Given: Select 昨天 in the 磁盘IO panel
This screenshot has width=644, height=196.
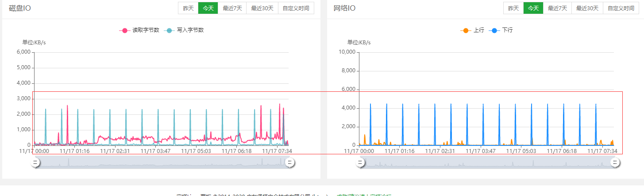Looking at the screenshot, I should (x=188, y=8).
